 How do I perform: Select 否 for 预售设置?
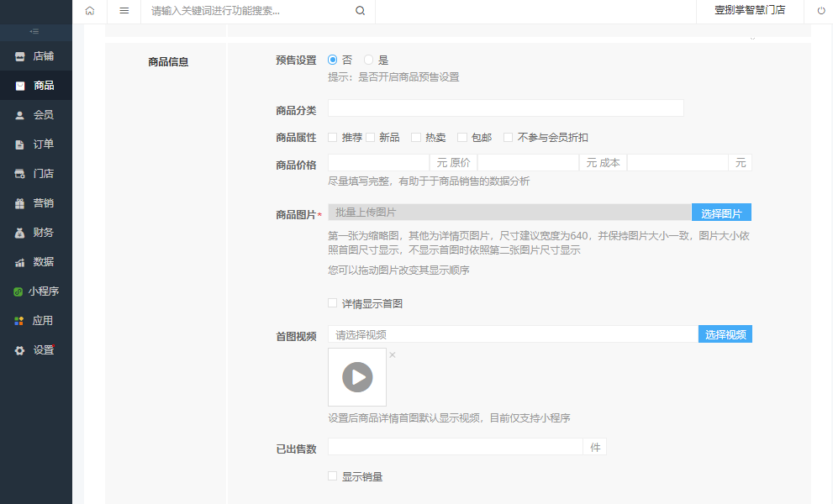[333, 60]
